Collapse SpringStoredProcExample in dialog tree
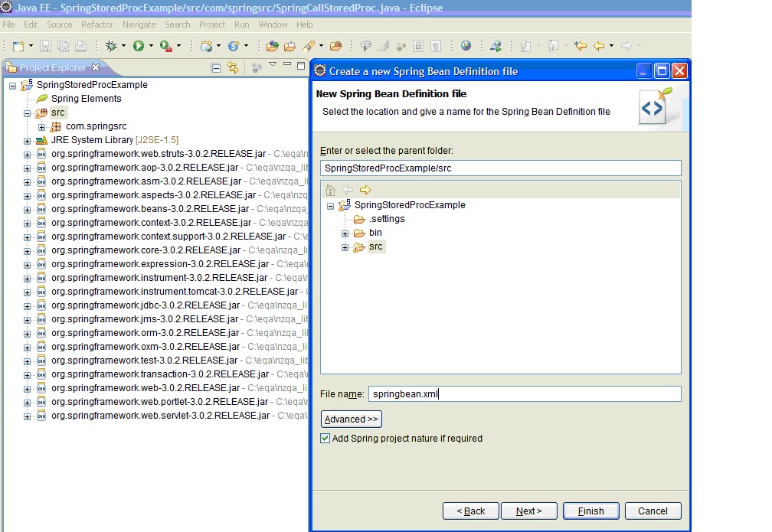The width and height of the screenshot is (772, 532). pyautogui.click(x=330, y=206)
